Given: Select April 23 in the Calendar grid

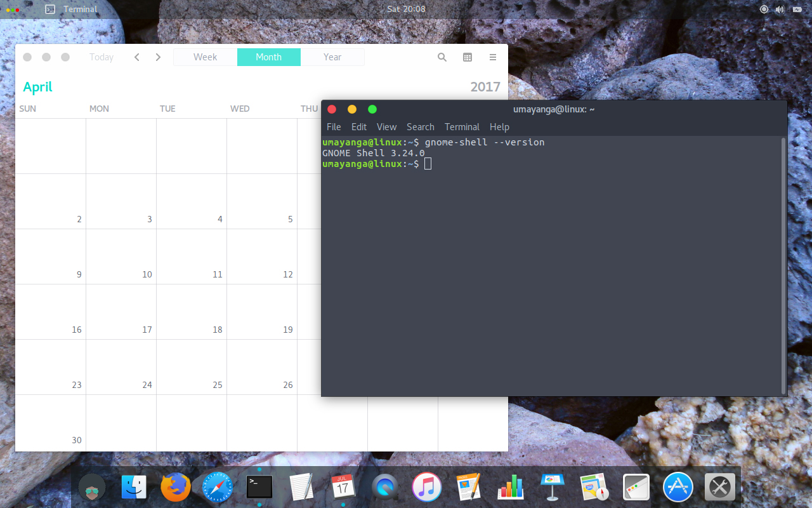Looking at the screenshot, I should click(51, 367).
